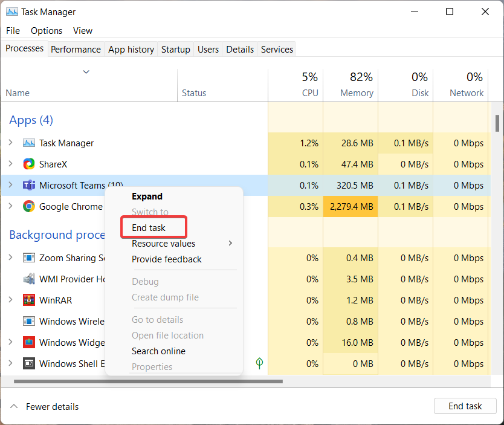Click the Google Chrome icon

point(29,206)
